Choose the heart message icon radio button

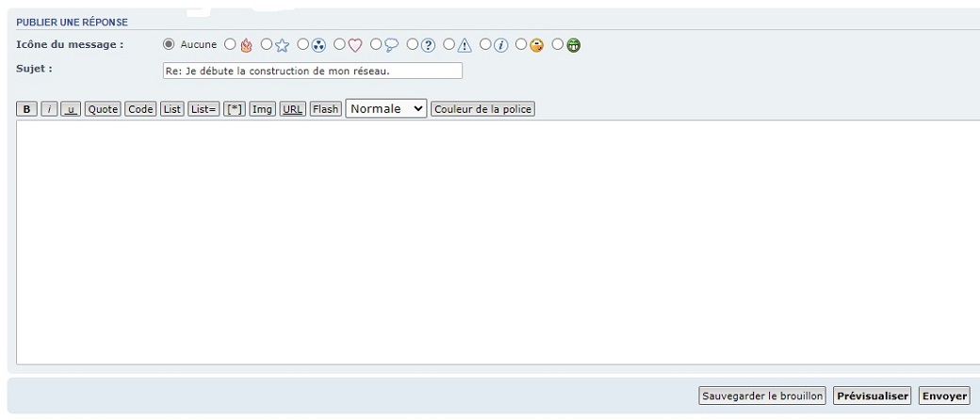tap(340, 44)
